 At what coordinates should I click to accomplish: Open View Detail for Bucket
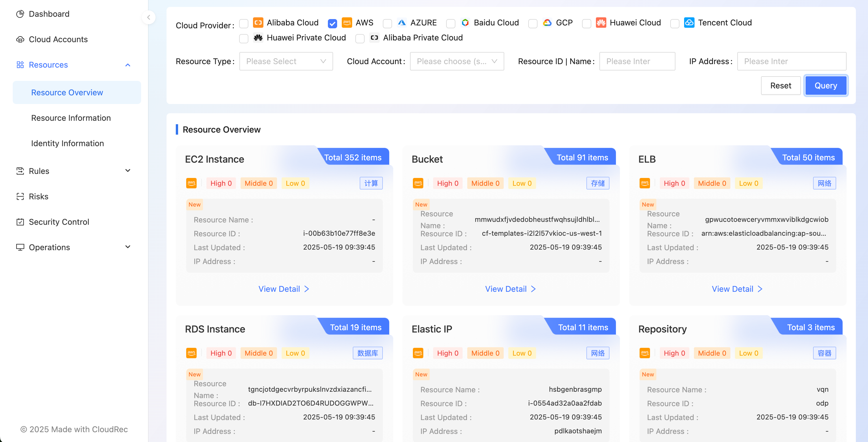tap(511, 289)
